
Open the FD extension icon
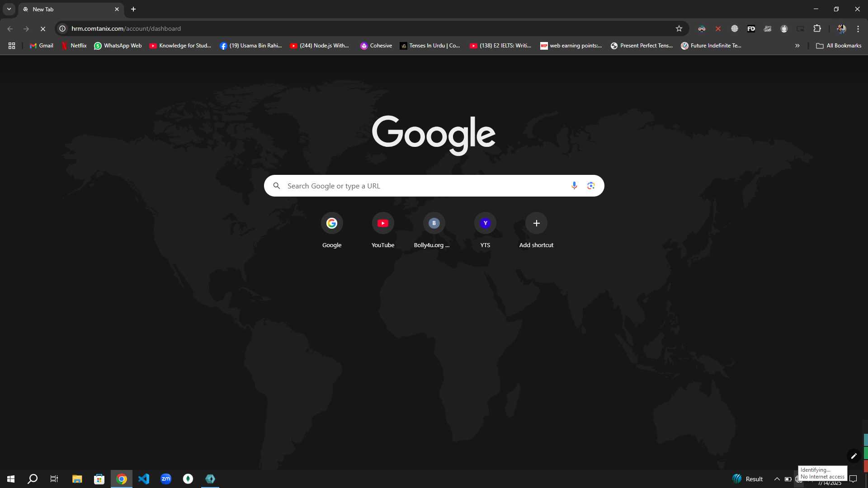tap(751, 28)
